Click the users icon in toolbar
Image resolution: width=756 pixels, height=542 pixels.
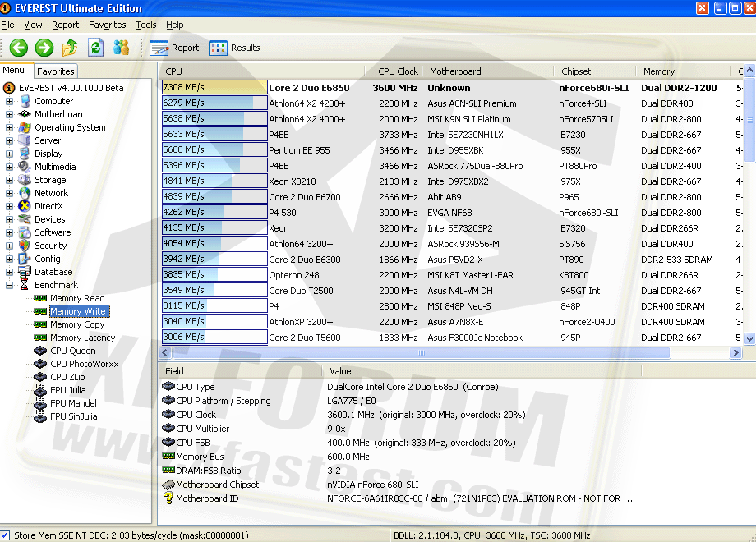click(x=121, y=47)
